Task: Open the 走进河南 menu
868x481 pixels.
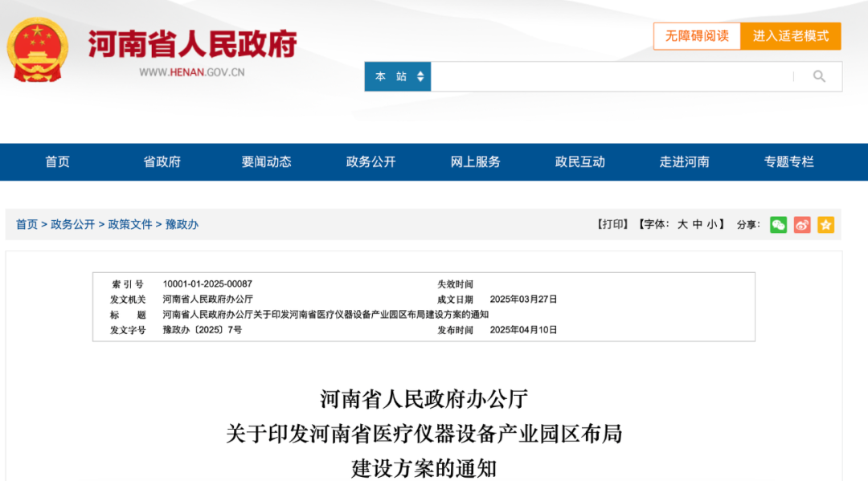Action: 683,161
